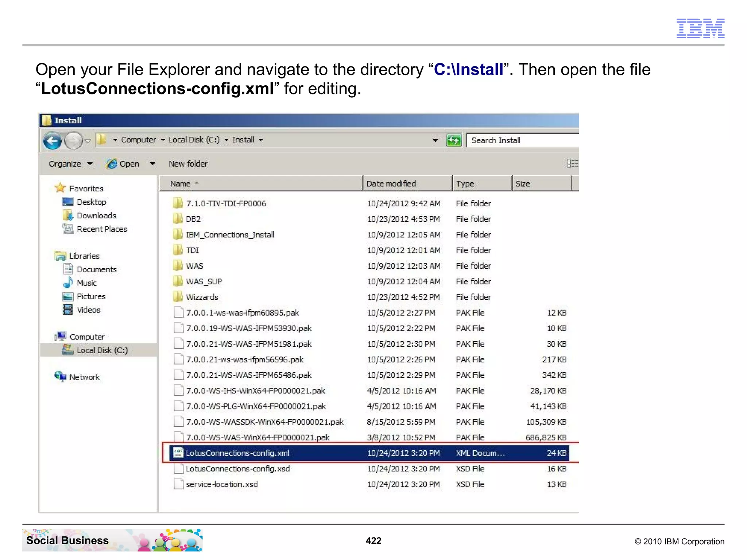This screenshot has height=560, width=747.
Task: Sort by the Name column header
Action: 261,183
